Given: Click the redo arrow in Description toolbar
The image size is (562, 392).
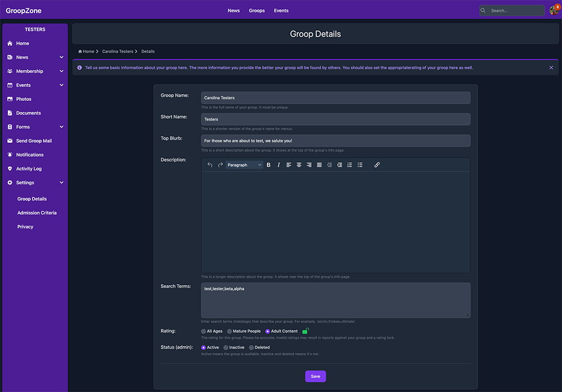Looking at the screenshot, I should (221, 165).
